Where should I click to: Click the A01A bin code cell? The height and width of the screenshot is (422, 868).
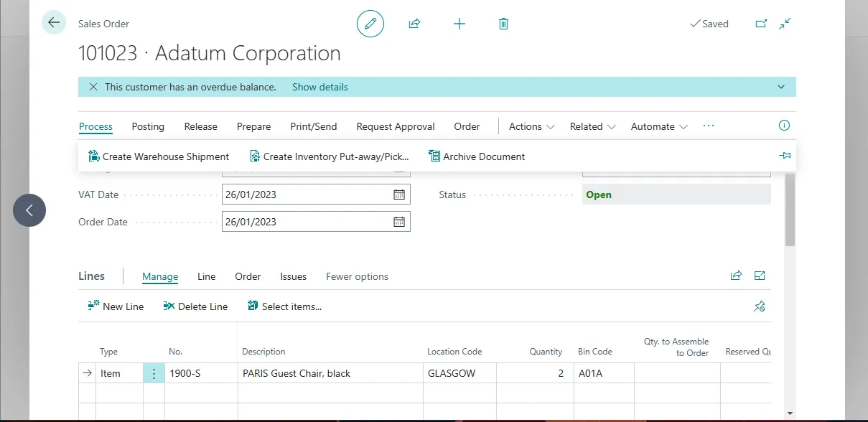[604, 373]
